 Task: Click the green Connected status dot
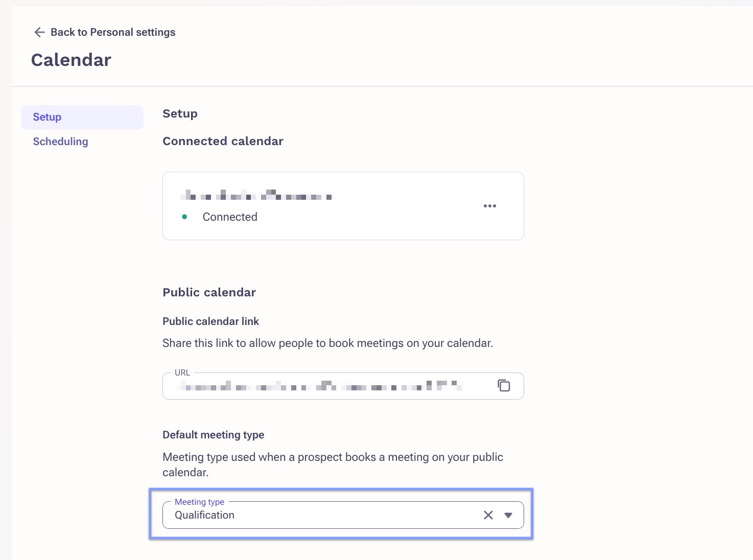tap(184, 217)
